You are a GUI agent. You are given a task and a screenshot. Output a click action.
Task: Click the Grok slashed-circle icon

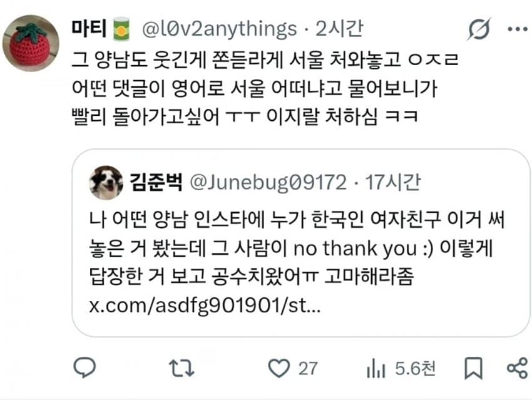point(479,29)
